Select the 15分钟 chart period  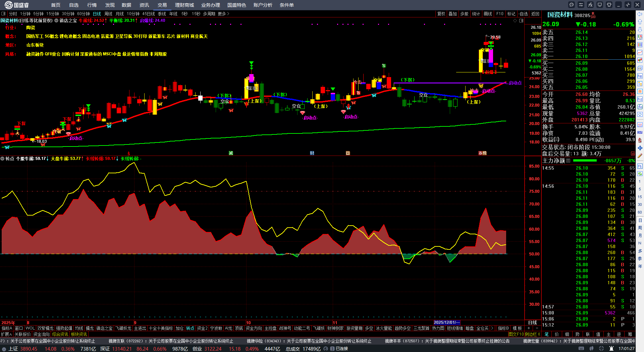(x=53, y=14)
